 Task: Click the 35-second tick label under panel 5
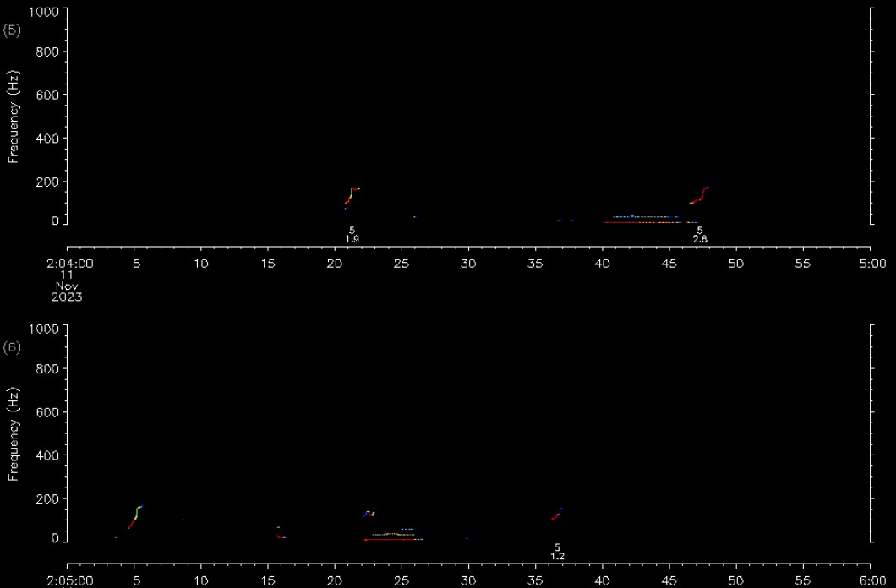535,264
